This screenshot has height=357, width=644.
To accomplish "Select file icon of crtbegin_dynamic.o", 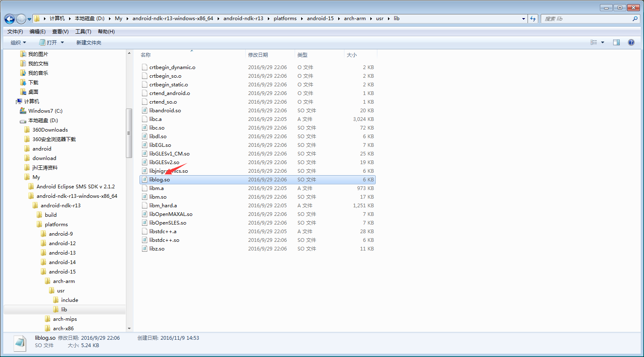I will point(144,67).
